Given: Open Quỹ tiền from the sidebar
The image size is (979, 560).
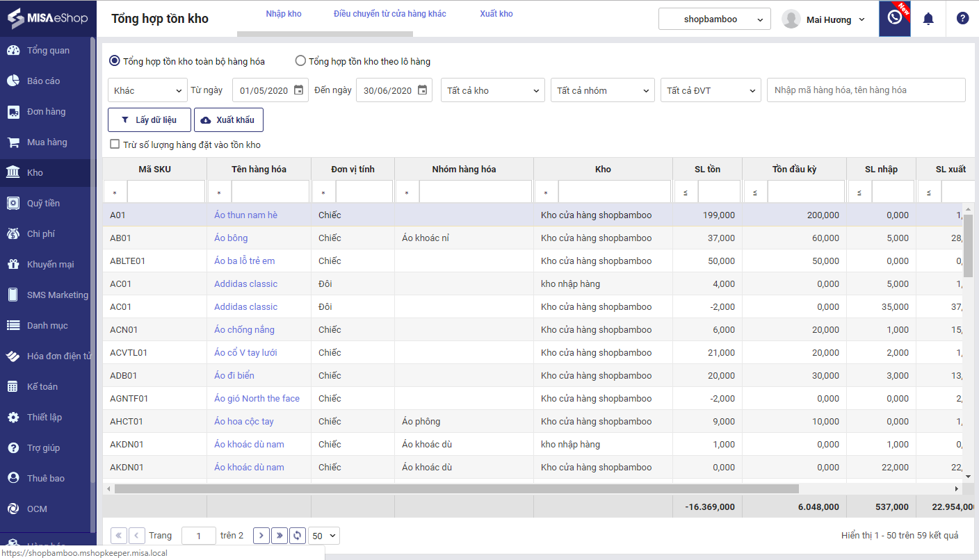Looking at the screenshot, I should (x=43, y=203).
